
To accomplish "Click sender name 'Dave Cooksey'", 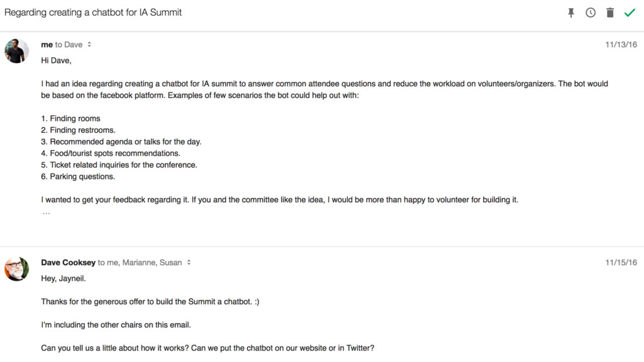I will [68, 262].
